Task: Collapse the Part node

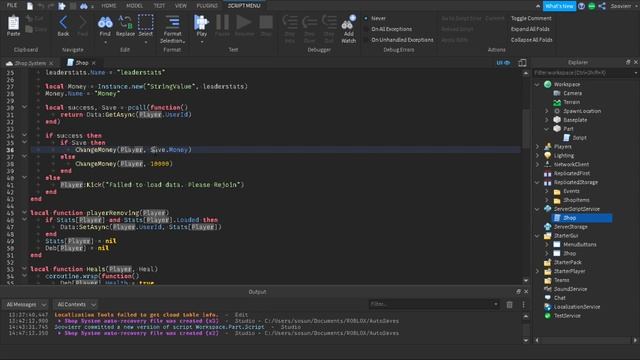Action: click(547, 129)
